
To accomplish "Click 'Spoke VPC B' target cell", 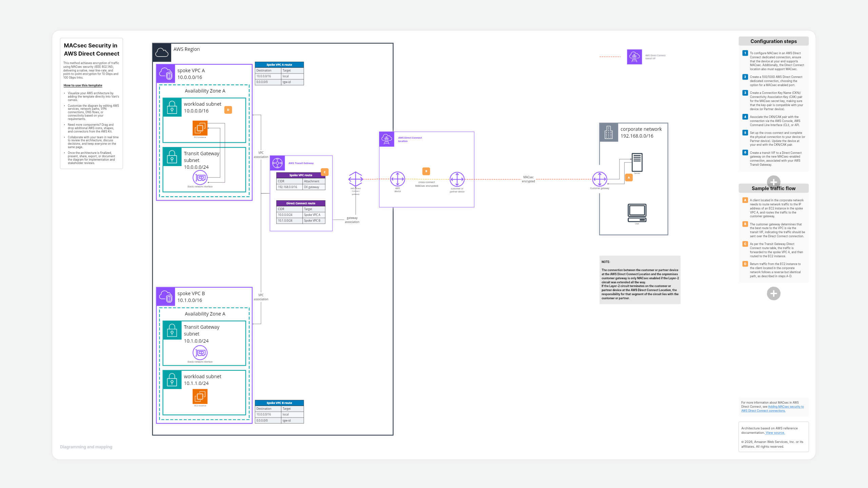I will 314,221.
